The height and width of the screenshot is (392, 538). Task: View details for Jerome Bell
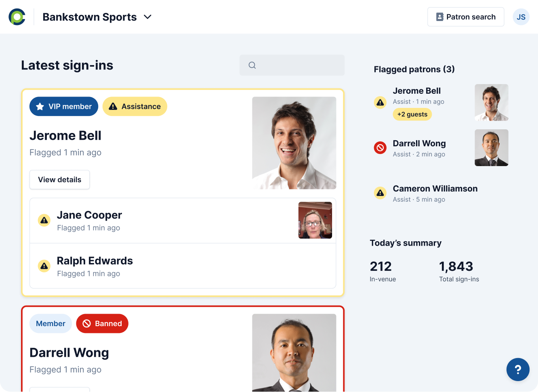click(x=60, y=180)
